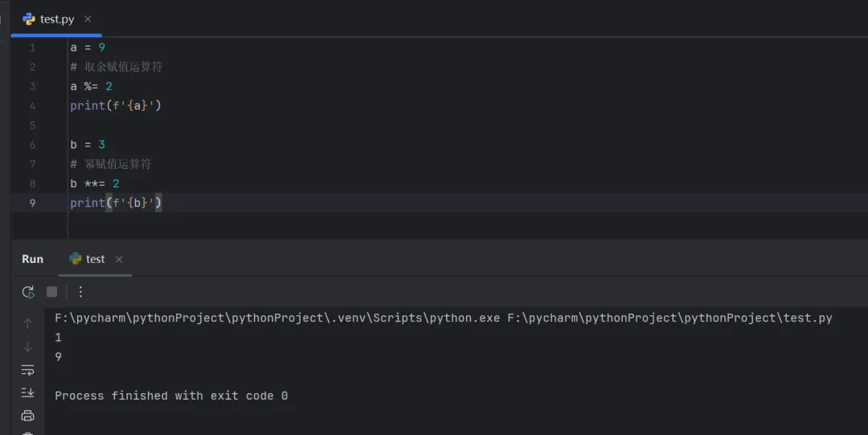
Task: Close the test run tab
Action: pos(119,259)
